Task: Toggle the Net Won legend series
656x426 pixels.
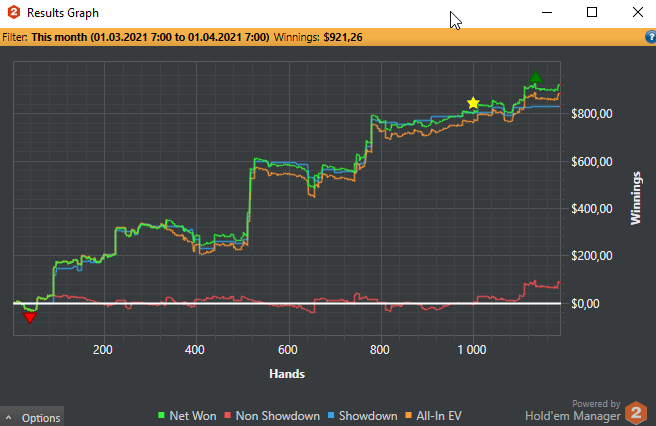Action: tap(187, 416)
